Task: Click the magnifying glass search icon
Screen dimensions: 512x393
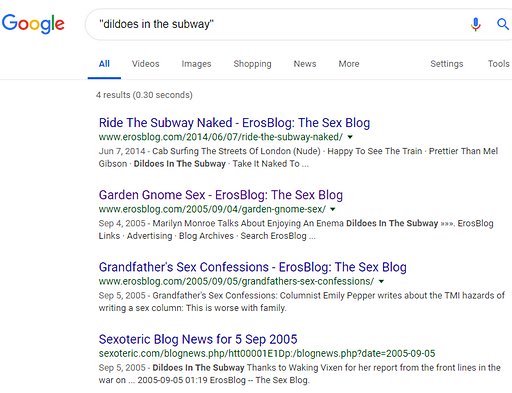Action: pyautogui.click(x=503, y=24)
